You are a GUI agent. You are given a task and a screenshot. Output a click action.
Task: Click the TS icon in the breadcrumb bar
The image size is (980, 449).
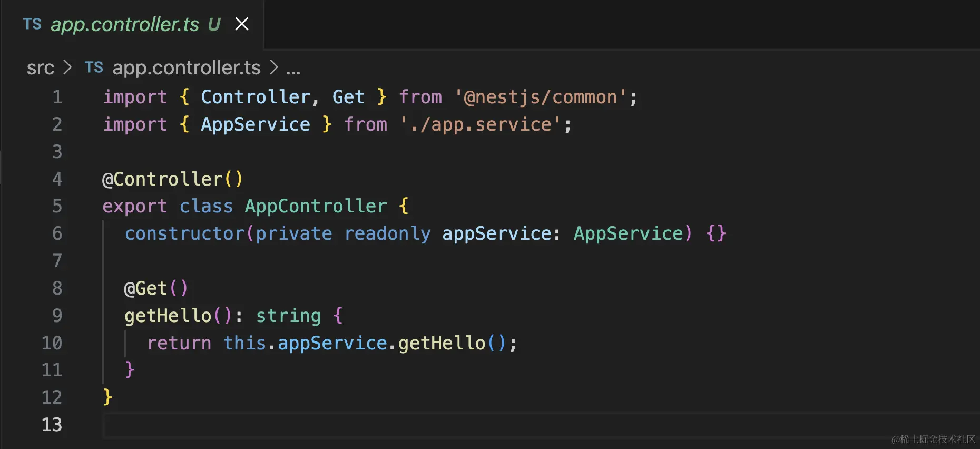(94, 67)
